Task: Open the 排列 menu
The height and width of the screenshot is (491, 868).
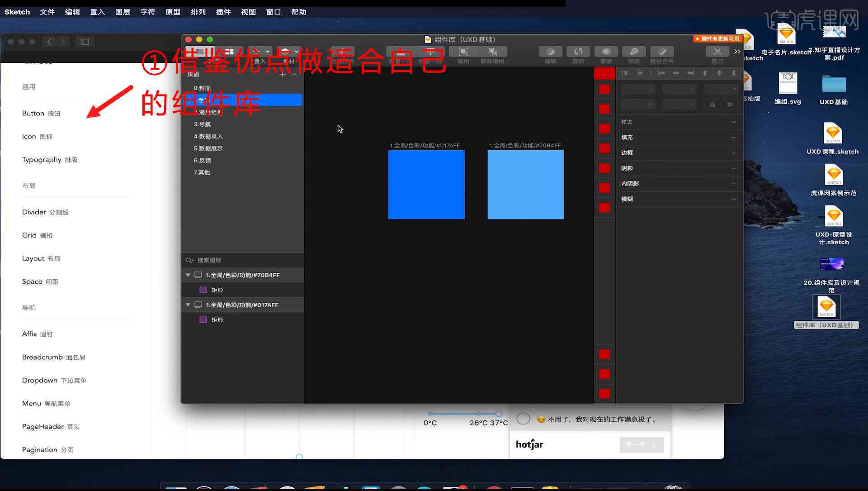Action: pyautogui.click(x=198, y=12)
